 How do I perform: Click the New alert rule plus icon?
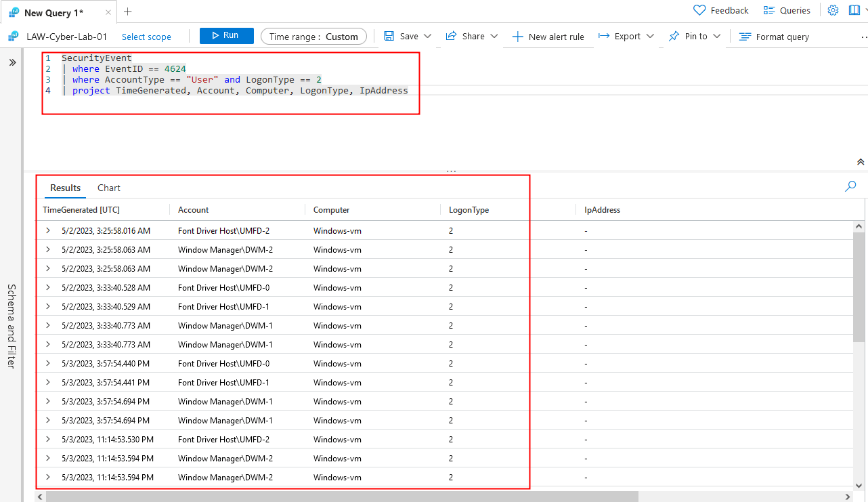click(517, 37)
